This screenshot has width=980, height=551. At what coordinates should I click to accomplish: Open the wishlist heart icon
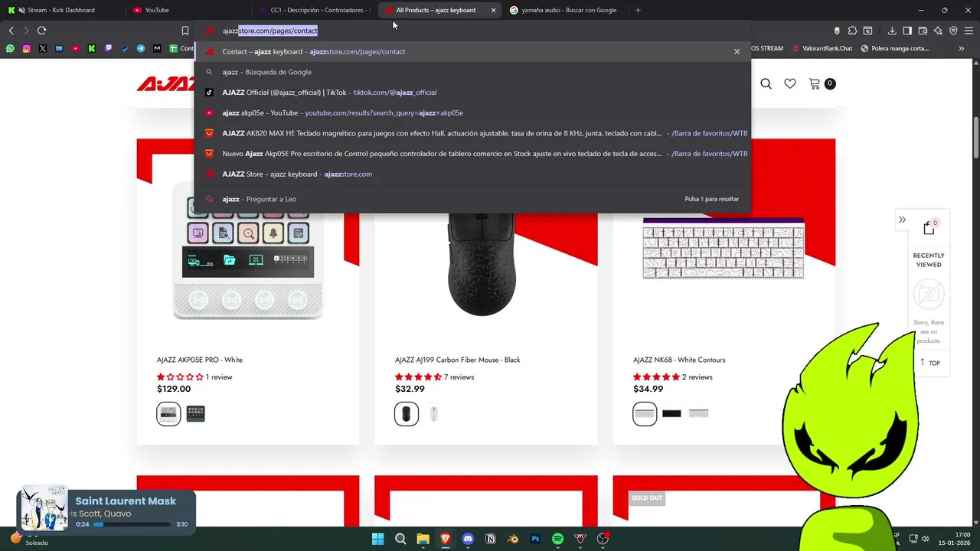790,83
